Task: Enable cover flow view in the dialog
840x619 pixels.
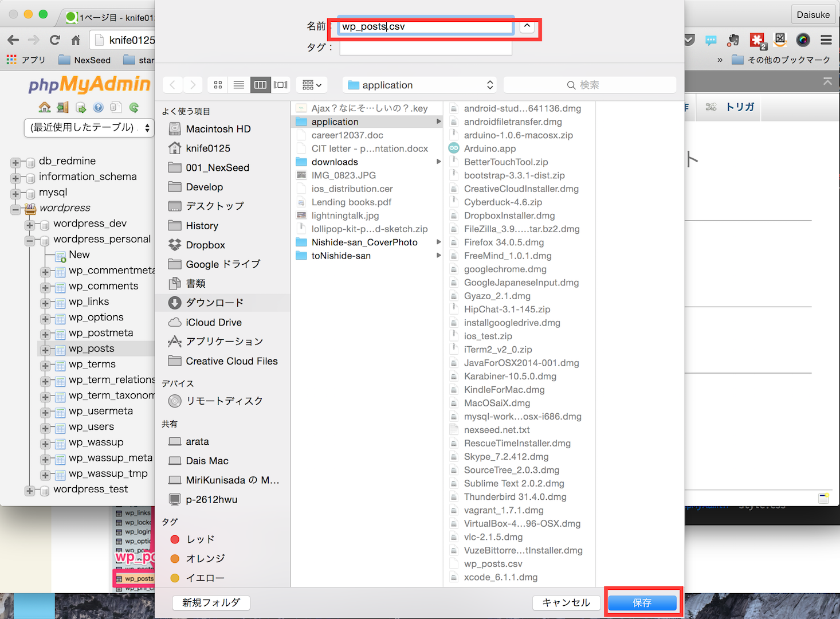Action: click(x=280, y=84)
